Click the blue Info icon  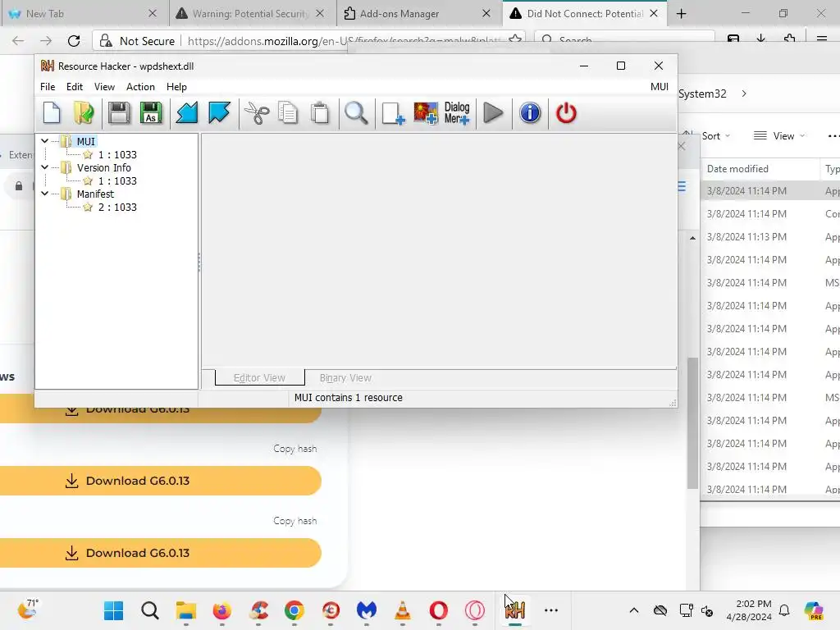tap(530, 113)
